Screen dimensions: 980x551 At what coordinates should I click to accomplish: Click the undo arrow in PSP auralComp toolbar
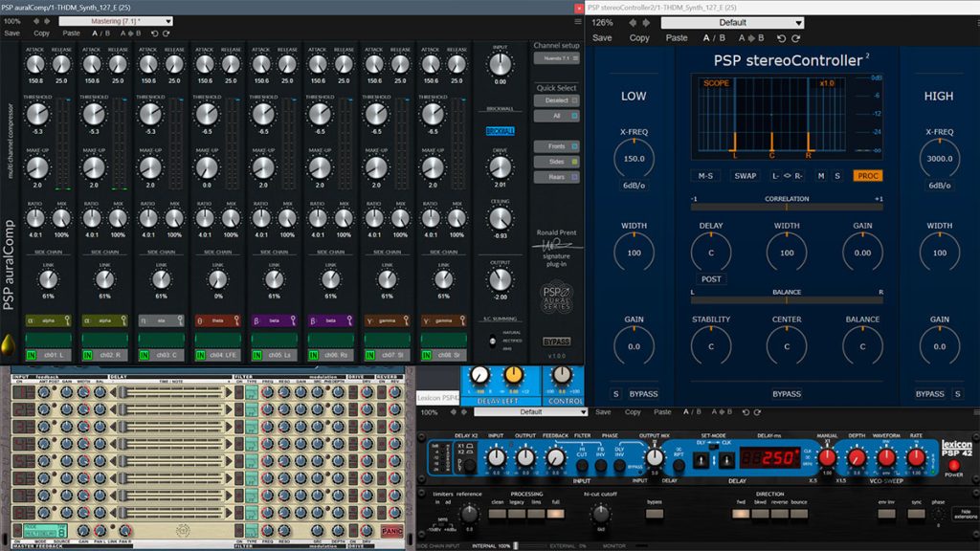[x=154, y=33]
